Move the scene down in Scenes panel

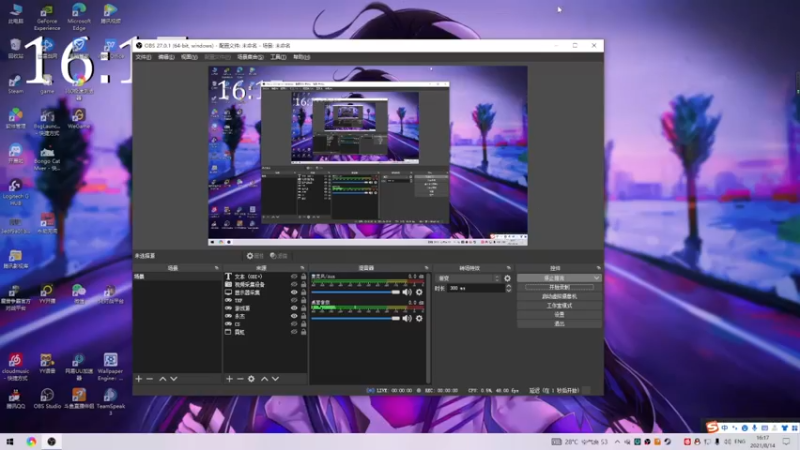tap(174, 379)
